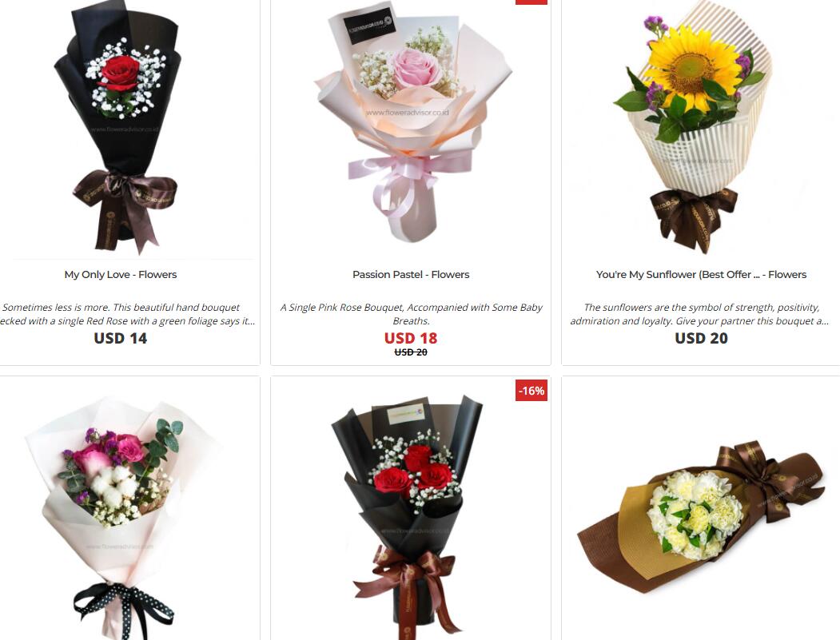Go to "Passion Pastel - Flowers" product page
The image size is (840, 640).
click(x=411, y=275)
